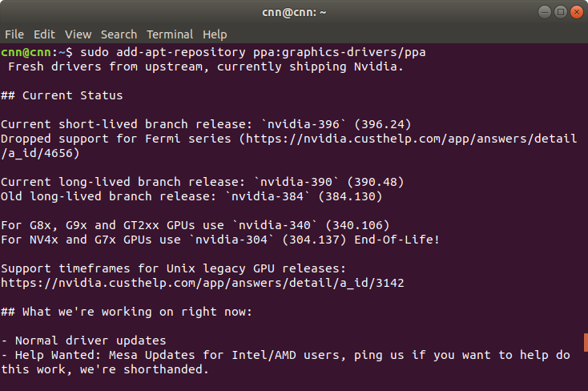The width and height of the screenshot is (588, 391).
Task: Click the '/a_id/4656)' URL continuation
Action: pyautogui.click(x=40, y=153)
